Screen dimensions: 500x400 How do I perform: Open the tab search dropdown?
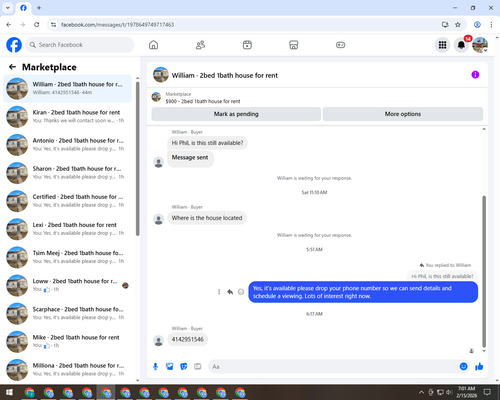click(8, 8)
